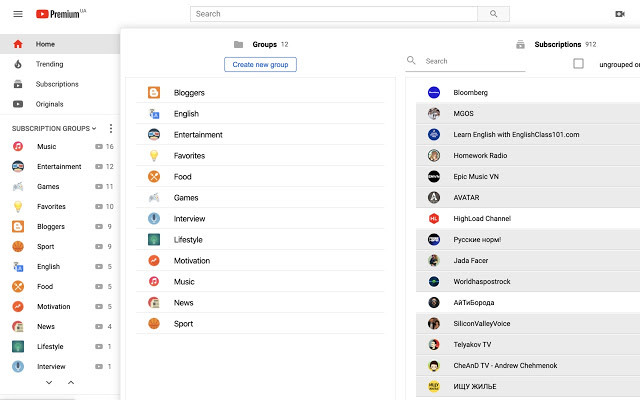640x400 pixels.
Task: Select CheAnD TV - Andrew Chehmenok
Action: point(528,366)
